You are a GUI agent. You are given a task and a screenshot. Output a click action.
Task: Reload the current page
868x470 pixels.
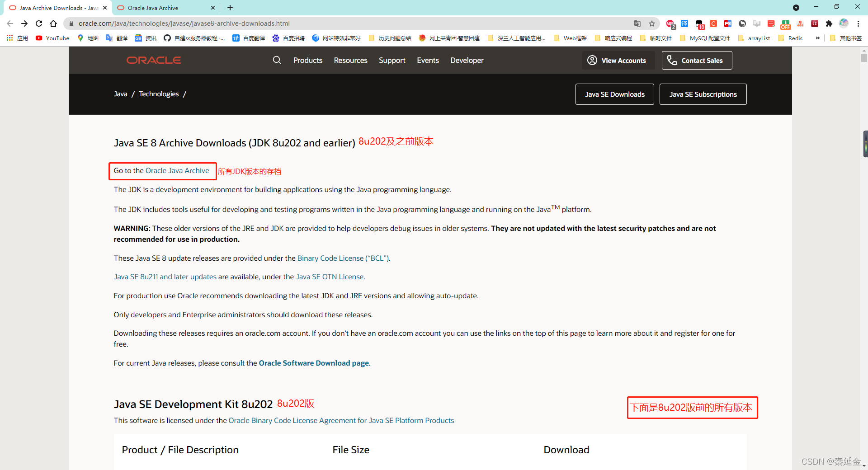click(x=39, y=23)
